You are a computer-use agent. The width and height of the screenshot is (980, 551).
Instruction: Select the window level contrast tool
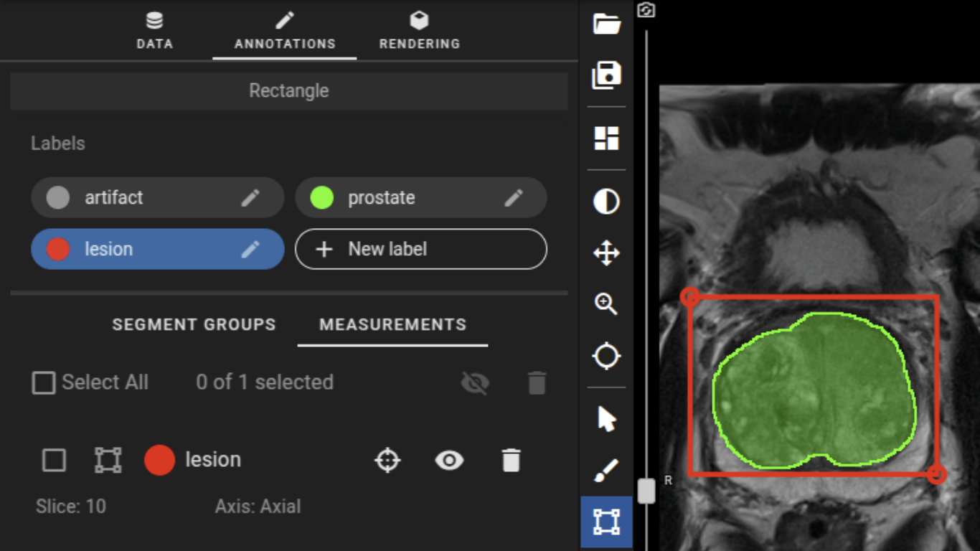tap(606, 202)
